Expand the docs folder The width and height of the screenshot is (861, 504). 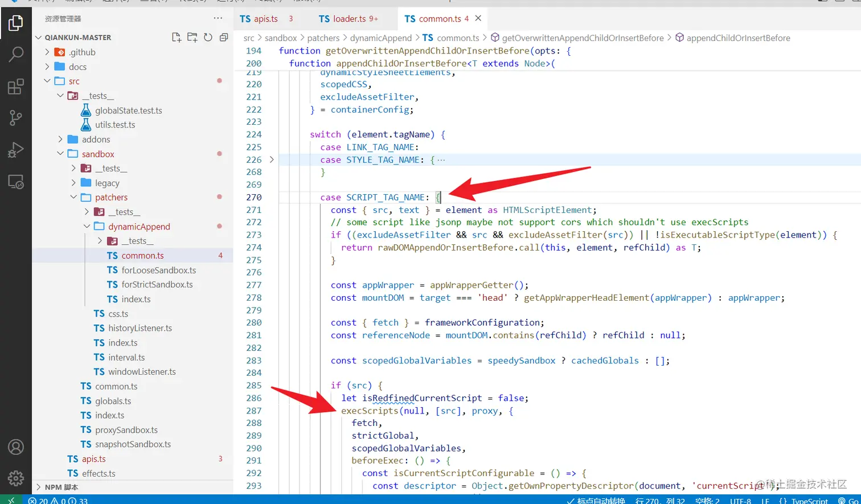click(x=47, y=67)
